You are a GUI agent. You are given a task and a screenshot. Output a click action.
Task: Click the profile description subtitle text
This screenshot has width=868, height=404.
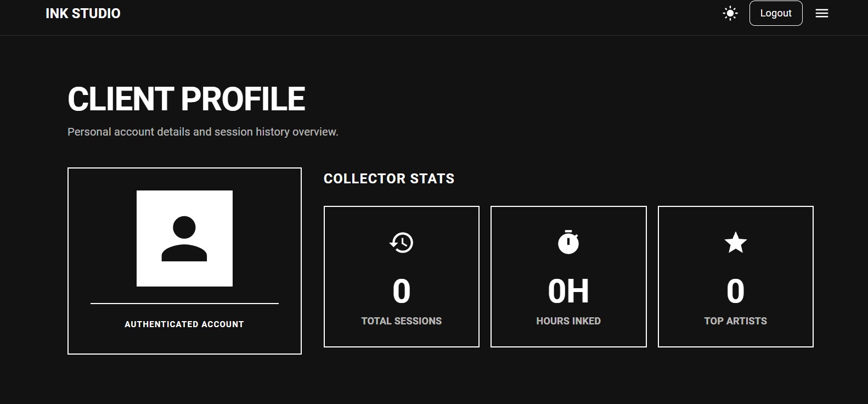tap(202, 132)
